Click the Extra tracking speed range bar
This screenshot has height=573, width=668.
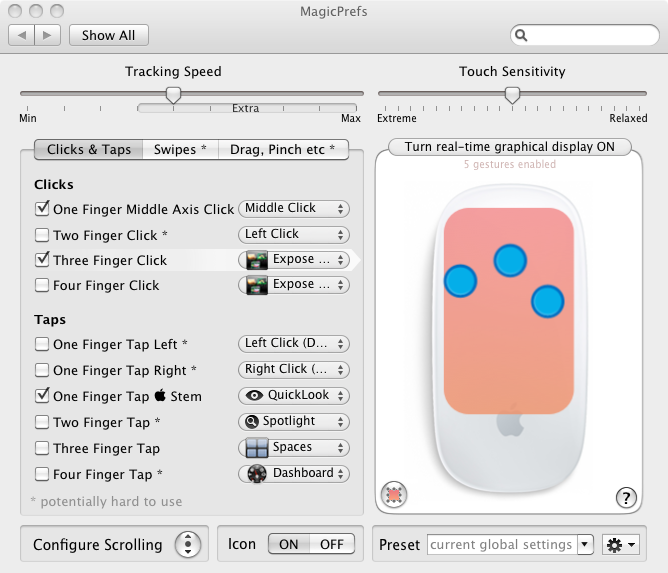[247, 108]
